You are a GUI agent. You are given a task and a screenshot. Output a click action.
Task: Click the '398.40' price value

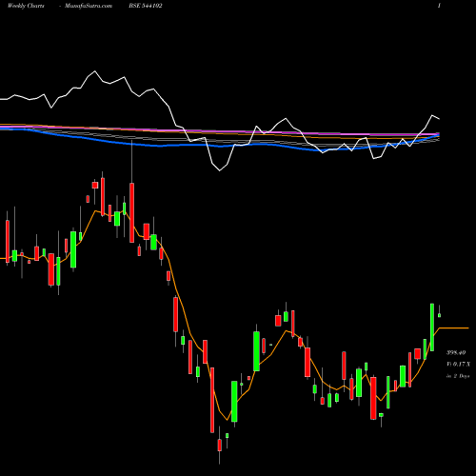(x=456, y=352)
